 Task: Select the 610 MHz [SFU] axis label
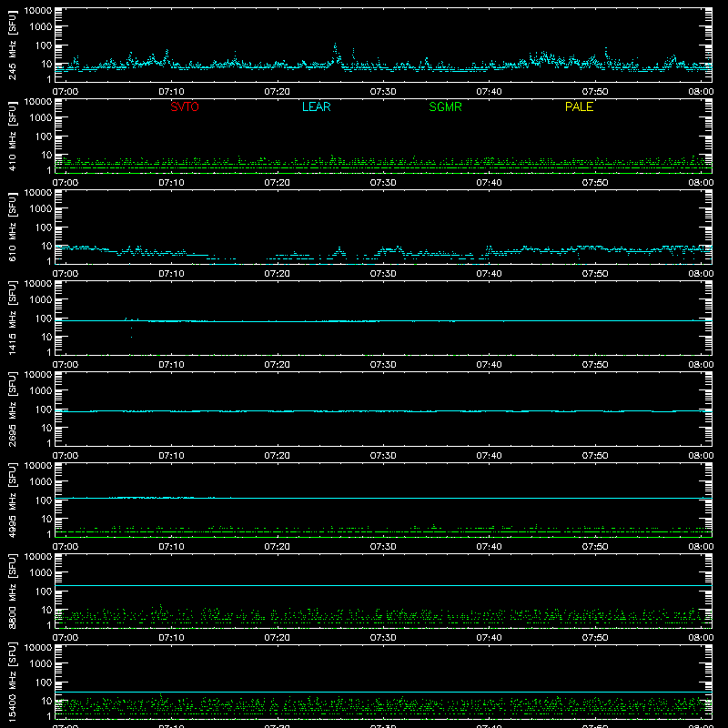[13, 227]
